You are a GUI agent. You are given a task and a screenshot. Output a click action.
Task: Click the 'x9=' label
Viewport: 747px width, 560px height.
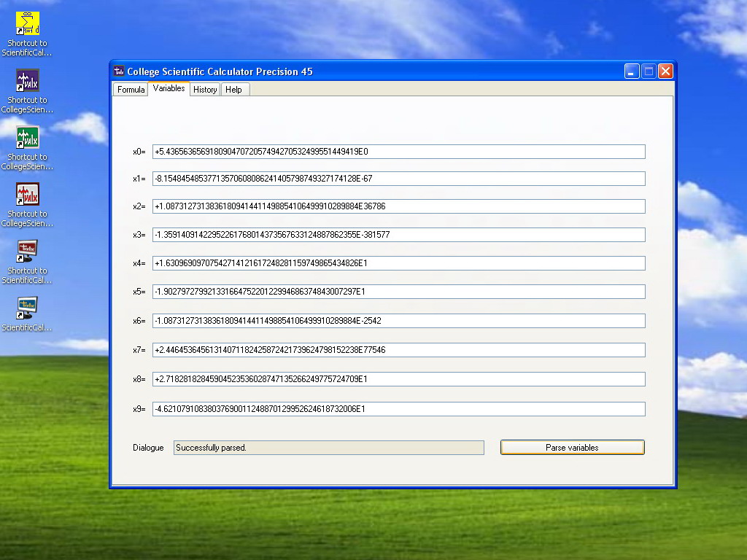[139, 409]
